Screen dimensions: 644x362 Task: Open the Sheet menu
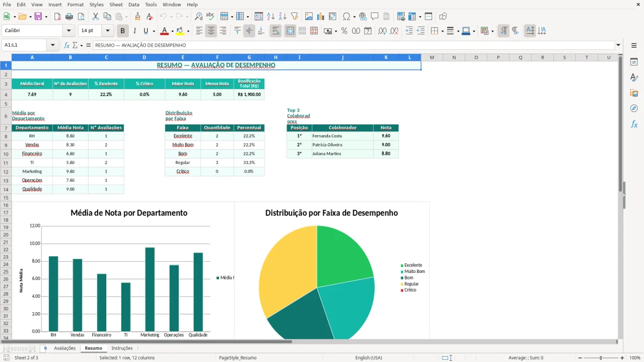click(x=116, y=4)
